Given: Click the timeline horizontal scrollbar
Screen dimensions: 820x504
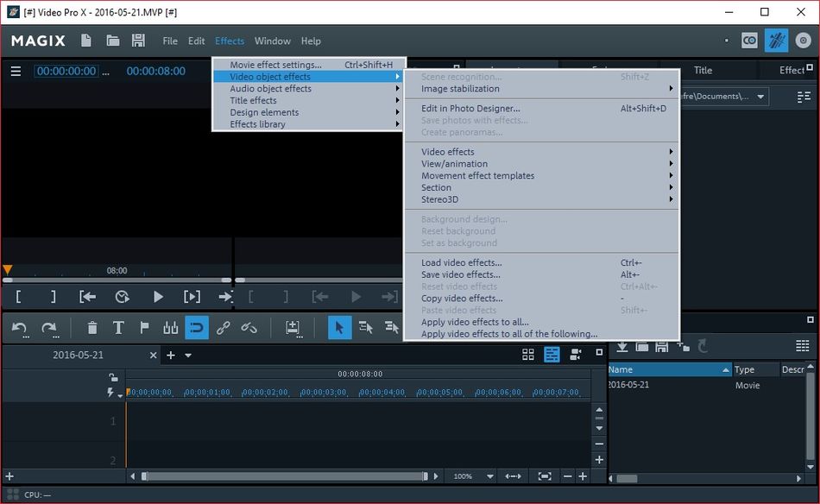Looking at the screenshot, I should pos(285,476).
